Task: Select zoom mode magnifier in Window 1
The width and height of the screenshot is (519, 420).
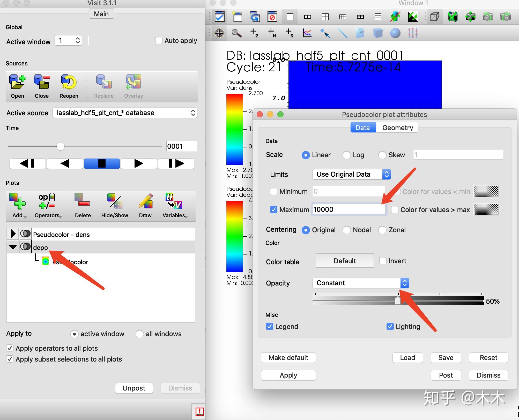Action: click(x=236, y=33)
